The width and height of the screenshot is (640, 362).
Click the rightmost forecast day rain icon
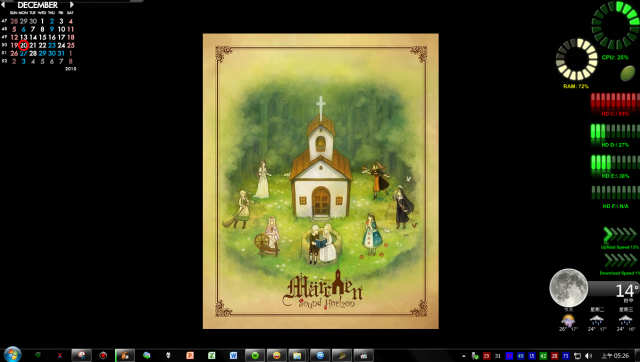click(x=625, y=320)
